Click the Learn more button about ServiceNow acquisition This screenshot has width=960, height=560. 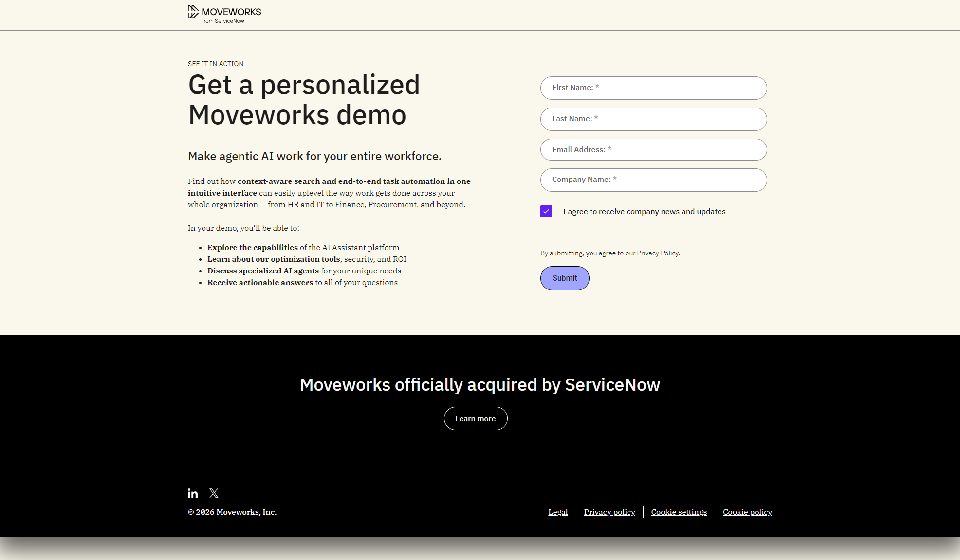475,418
